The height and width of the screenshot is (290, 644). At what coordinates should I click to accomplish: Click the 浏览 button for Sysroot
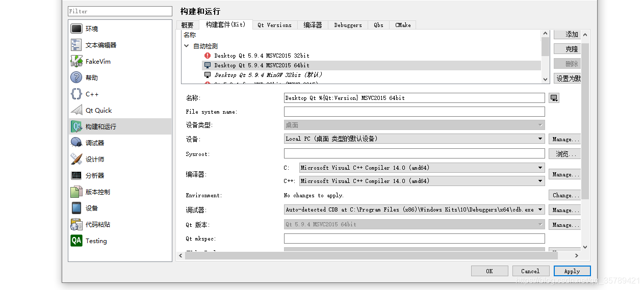[565, 154]
